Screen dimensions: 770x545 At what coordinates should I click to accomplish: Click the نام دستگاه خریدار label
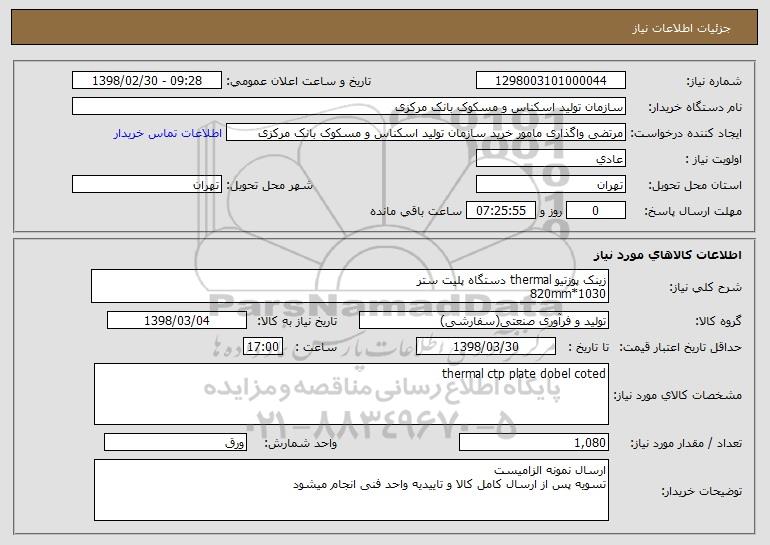click(695, 107)
